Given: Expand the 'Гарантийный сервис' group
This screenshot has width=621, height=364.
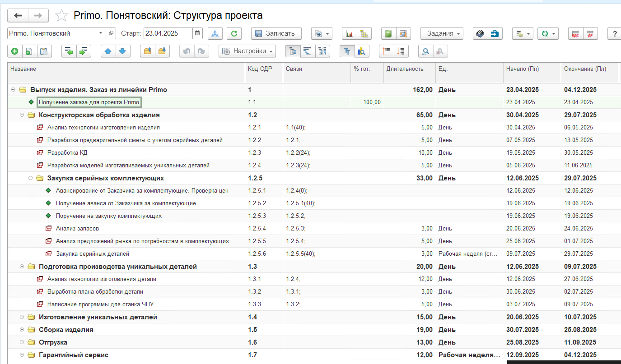Looking at the screenshot, I should (22, 355).
